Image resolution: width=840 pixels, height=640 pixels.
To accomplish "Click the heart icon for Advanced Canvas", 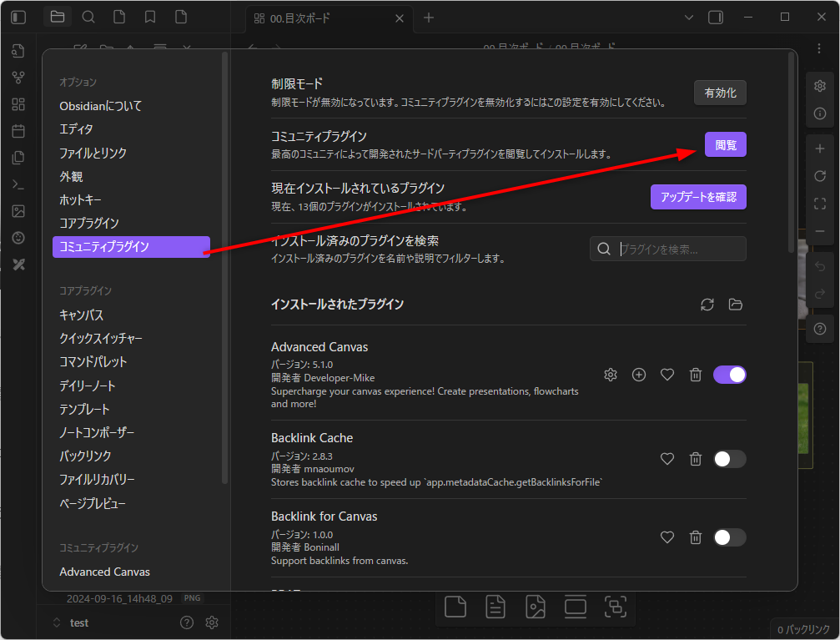I will click(x=667, y=375).
